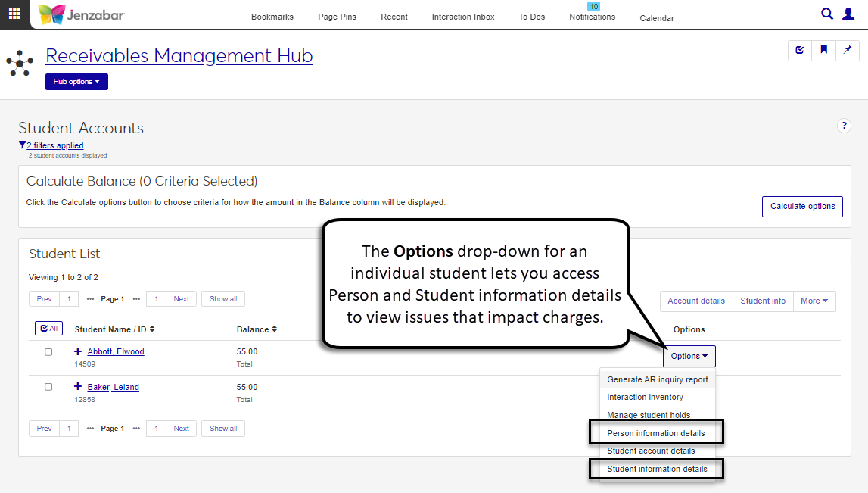Screen dimensions: 868x493
Task: Expand the More dropdown
Action: [x=814, y=301]
